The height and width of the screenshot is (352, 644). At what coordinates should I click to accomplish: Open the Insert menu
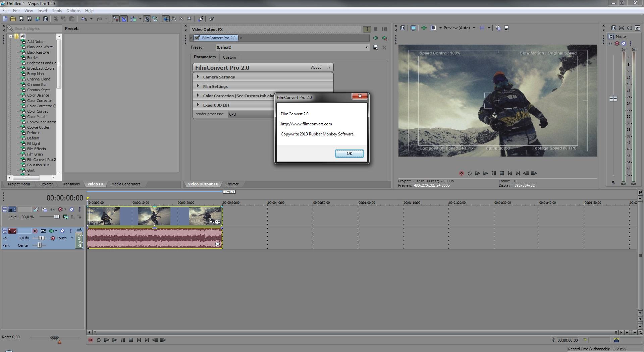pos(42,11)
